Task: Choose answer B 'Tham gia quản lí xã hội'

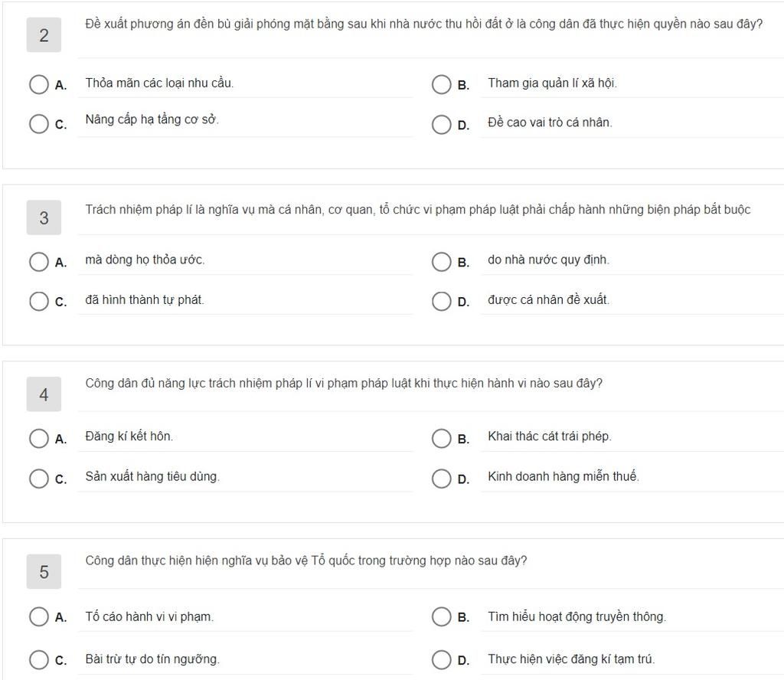Action: [x=441, y=84]
